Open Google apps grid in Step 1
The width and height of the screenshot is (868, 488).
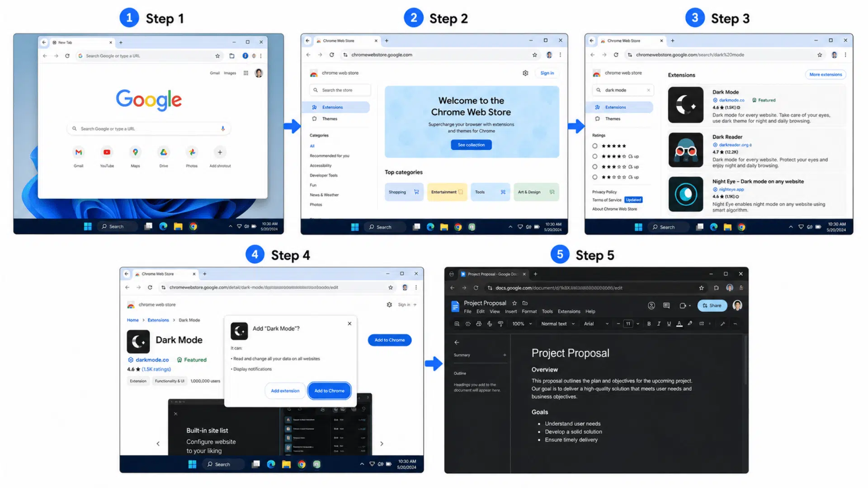coord(246,73)
